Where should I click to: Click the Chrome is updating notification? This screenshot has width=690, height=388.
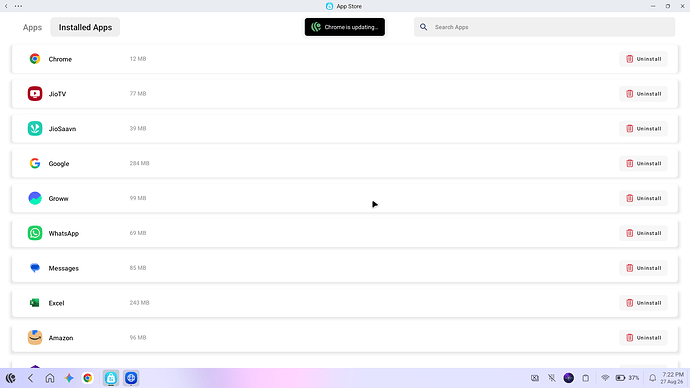[345, 27]
